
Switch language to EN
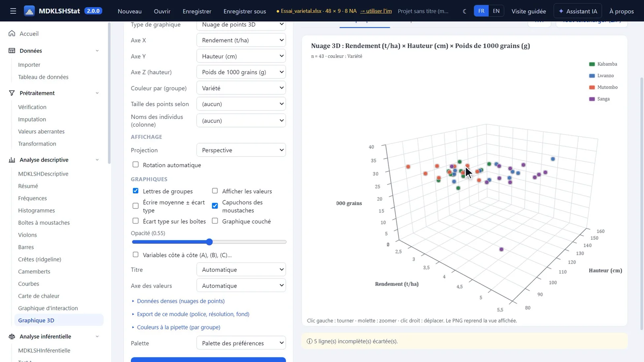click(496, 11)
